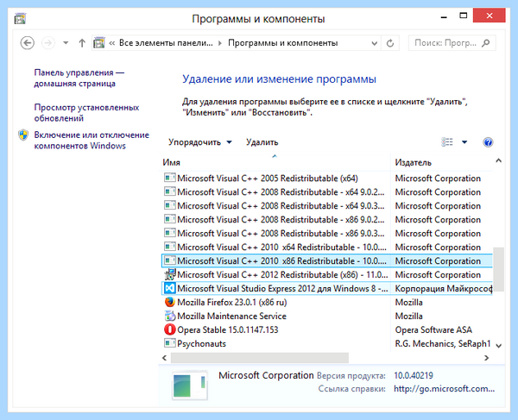Expand the address bar history dropdown

click(x=374, y=43)
